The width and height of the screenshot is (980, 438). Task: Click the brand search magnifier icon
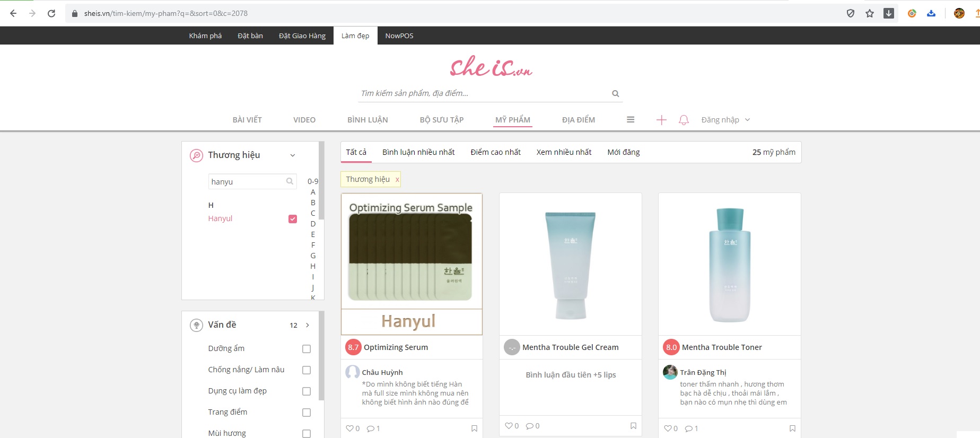click(290, 181)
